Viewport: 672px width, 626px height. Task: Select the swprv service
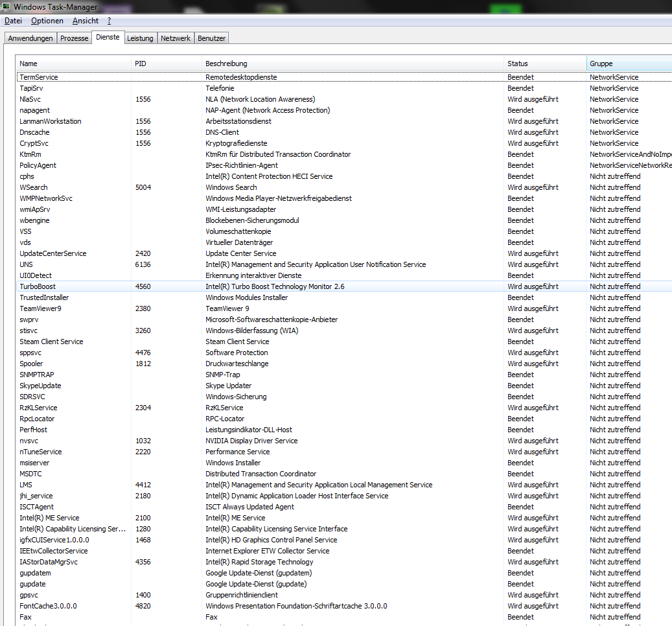344,319
